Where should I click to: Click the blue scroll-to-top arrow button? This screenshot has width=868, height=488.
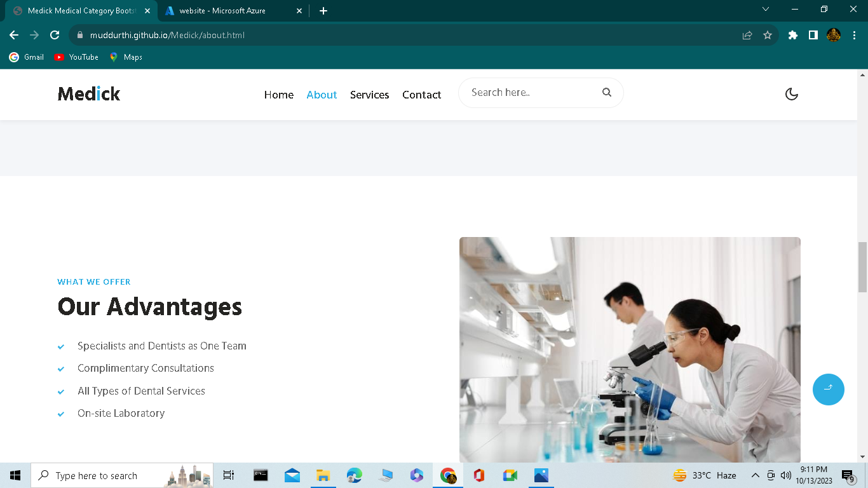(828, 389)
